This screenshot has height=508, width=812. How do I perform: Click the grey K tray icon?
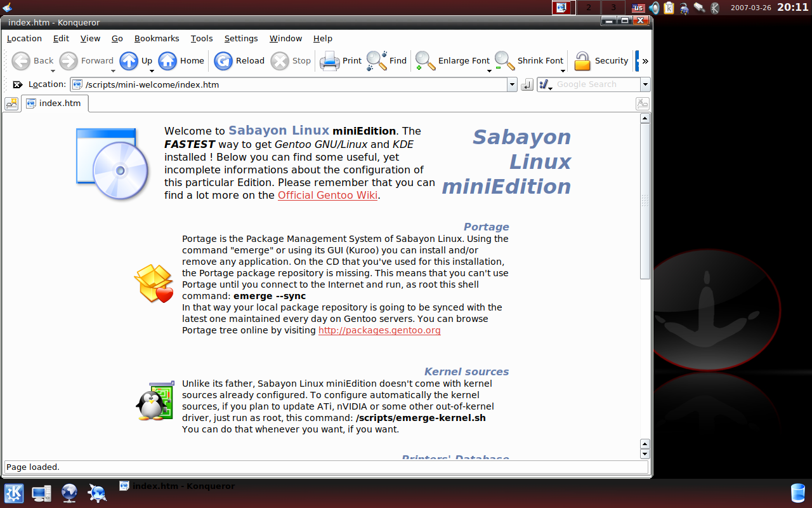pyautogui.click(x=715, y=8)
